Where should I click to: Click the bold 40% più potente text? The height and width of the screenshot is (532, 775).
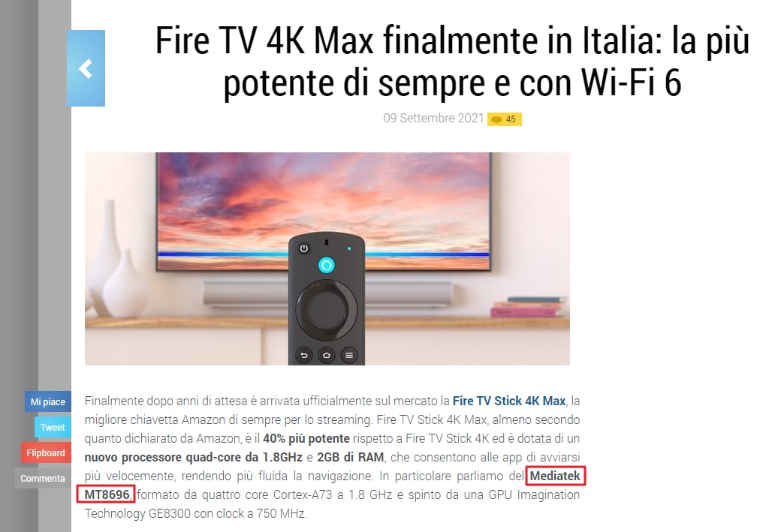coord(306,438)
